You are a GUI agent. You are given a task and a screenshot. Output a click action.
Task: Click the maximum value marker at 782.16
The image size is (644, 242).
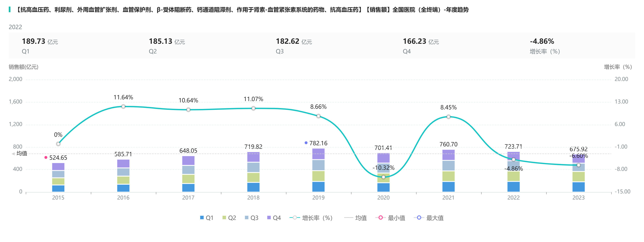click(x=306, y=143)
